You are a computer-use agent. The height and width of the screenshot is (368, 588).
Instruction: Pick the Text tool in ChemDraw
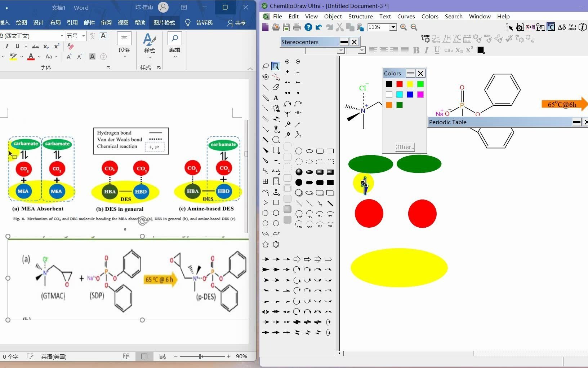pyautogui.click(x=276, y=98)
